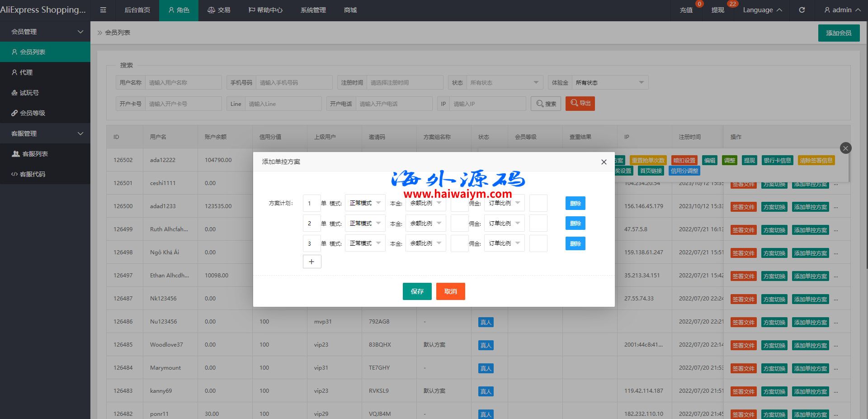Viewport: 868px width, 419px height.
Task: Click the refresh icon in the top bar
Action: coord(802,10)
